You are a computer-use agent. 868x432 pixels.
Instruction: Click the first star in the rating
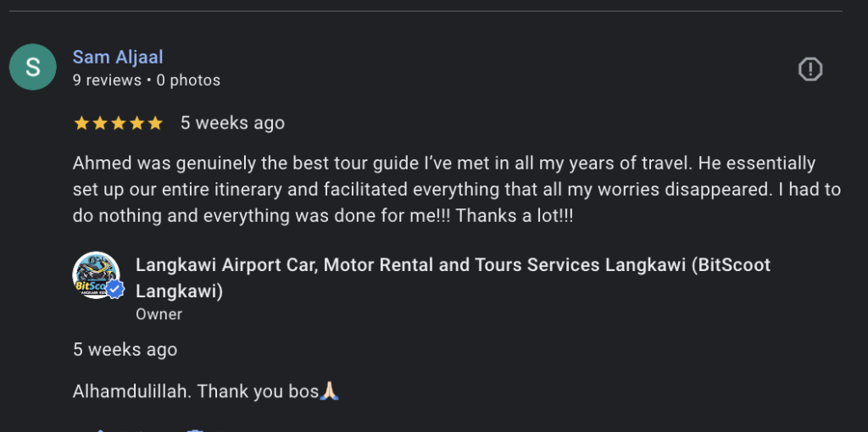point(81,124)
